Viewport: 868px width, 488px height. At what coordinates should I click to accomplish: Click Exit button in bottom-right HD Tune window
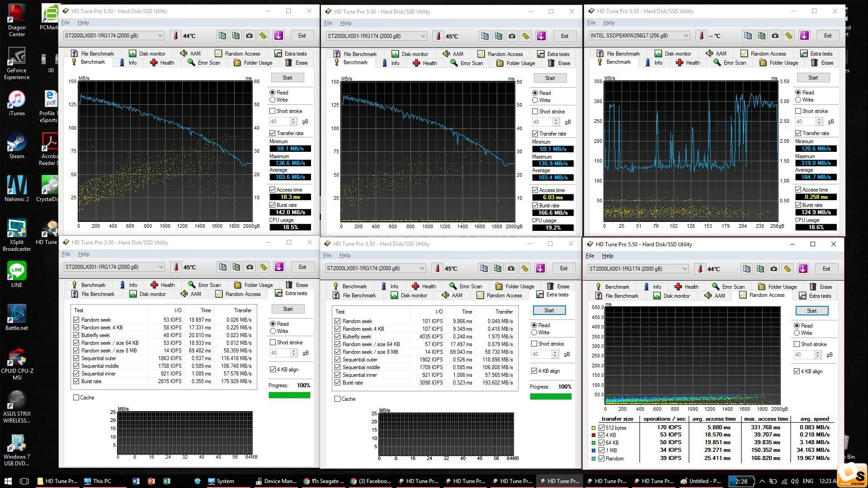pyautogui.click(x=826, y=269)
